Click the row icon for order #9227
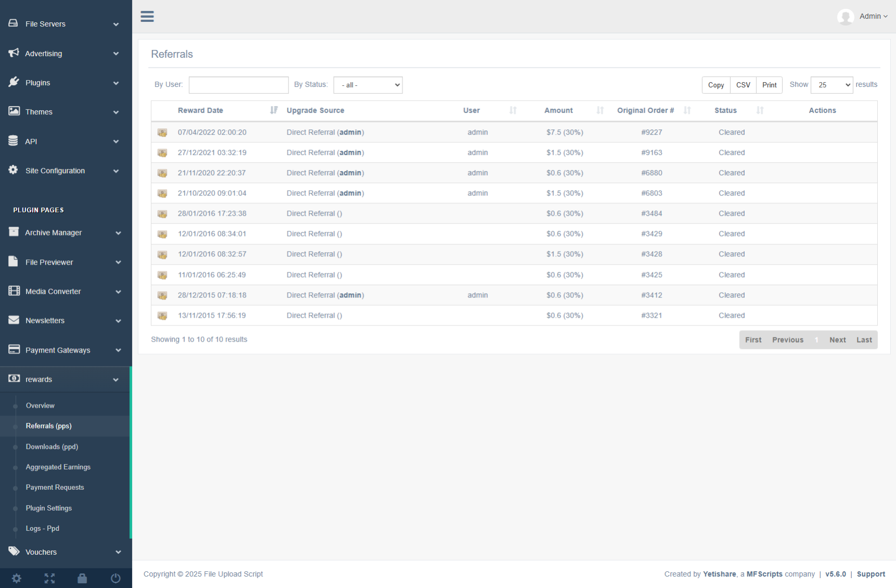 point(162,133)
